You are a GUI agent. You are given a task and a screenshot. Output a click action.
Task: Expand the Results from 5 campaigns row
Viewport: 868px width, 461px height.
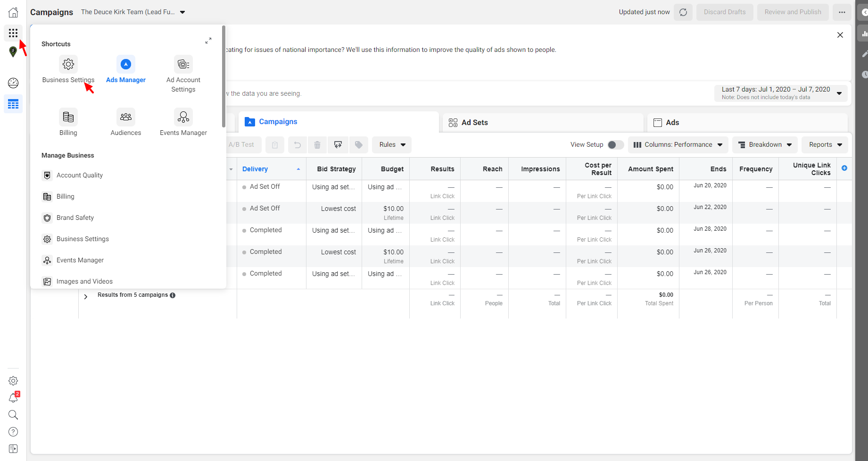coord(86,297)
